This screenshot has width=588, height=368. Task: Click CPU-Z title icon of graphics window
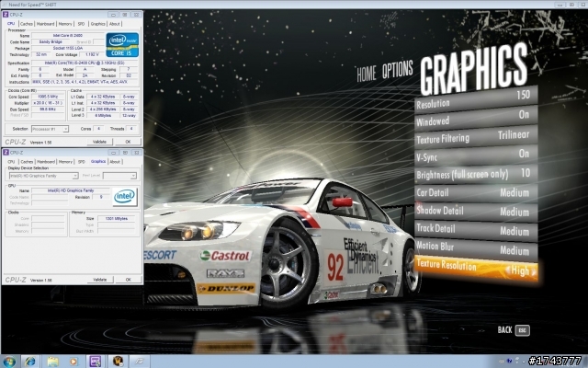pos(6,153)
